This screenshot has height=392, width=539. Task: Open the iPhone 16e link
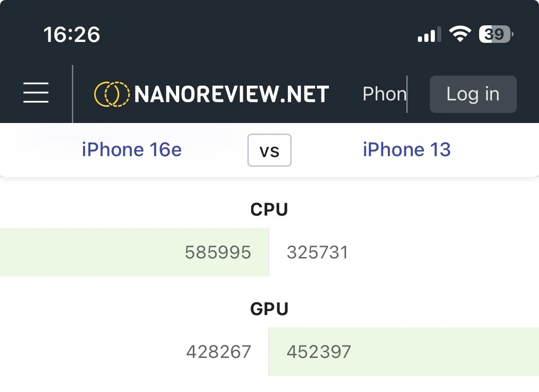point(132,150)
